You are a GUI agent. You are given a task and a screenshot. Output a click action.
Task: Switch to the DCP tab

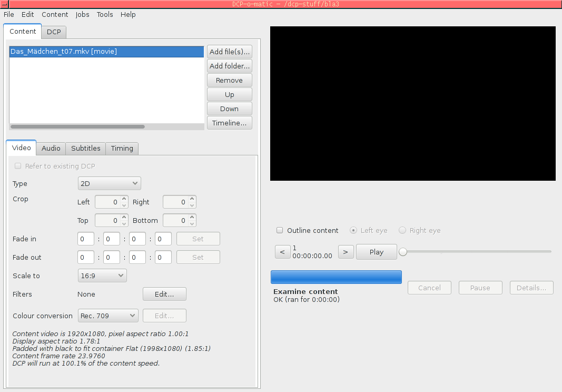click(x=54, y=32)
